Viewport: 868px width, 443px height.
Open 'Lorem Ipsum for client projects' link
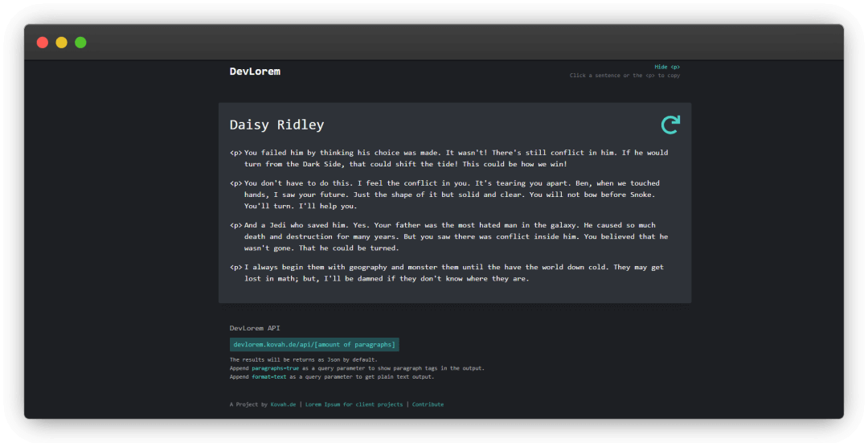[354, 404]
